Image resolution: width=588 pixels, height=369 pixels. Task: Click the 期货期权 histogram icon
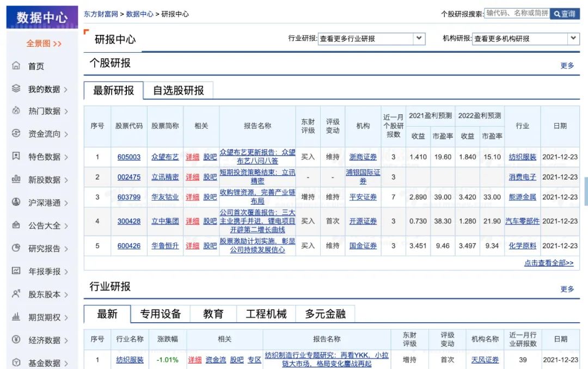pyautogui.click(x=16, y=317)
